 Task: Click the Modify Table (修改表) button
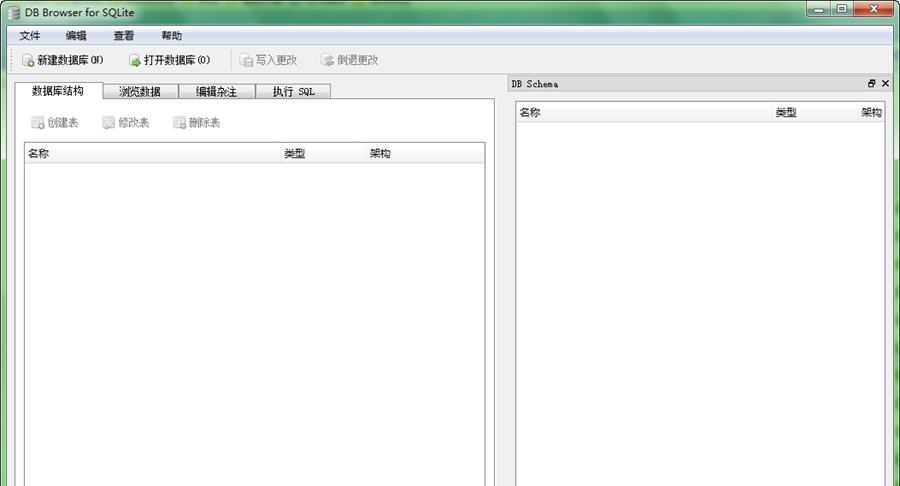click(x=126, y=122)
